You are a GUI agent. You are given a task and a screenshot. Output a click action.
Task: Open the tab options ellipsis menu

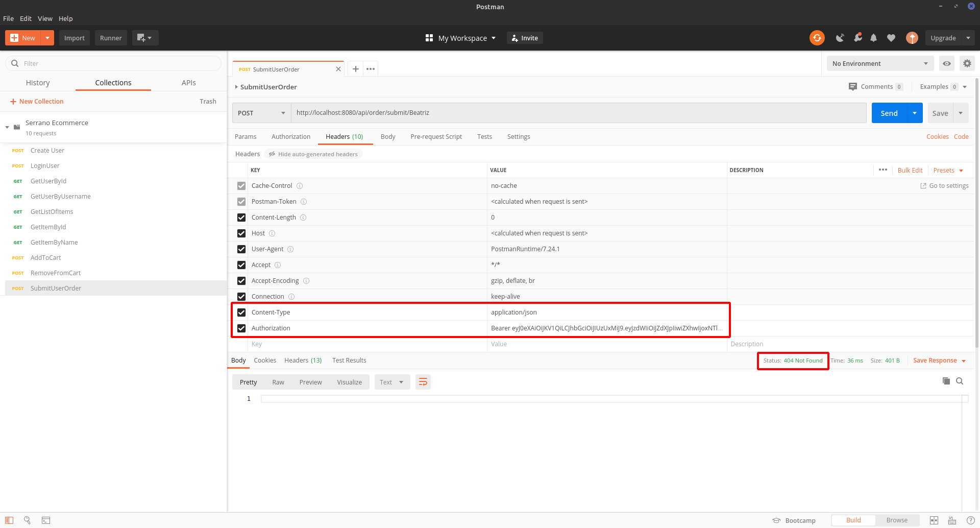click(x=371, y=69)
